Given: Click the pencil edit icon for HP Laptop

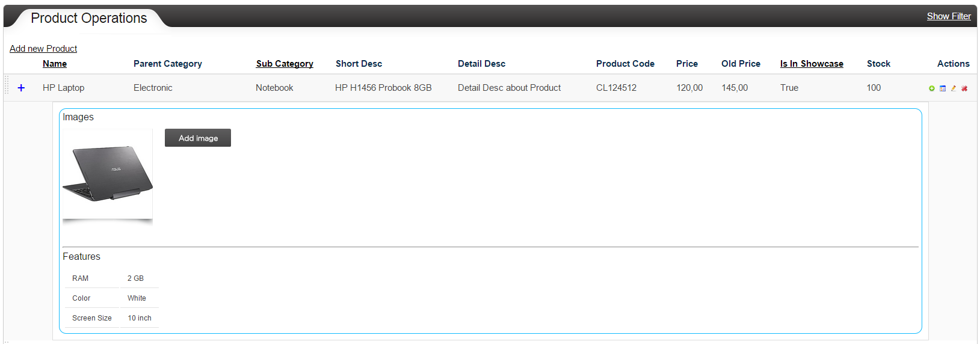Looking at the screenshot, I should point(954,88).
